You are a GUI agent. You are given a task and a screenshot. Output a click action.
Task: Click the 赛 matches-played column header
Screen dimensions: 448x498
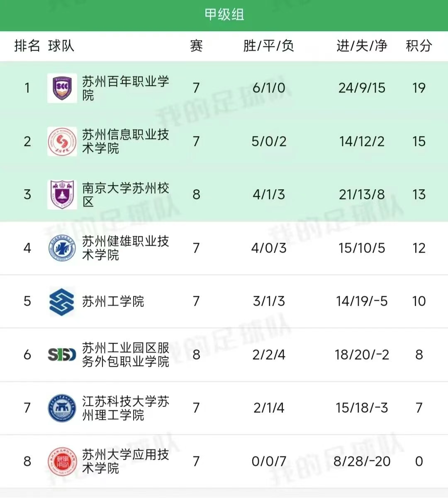click(196, 46)
